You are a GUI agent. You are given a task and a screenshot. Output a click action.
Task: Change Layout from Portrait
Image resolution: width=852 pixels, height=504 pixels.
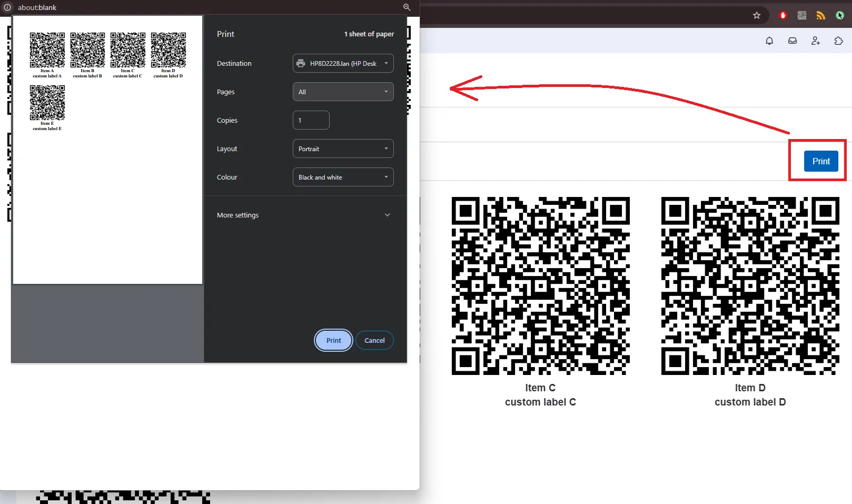tap(343, 149)
